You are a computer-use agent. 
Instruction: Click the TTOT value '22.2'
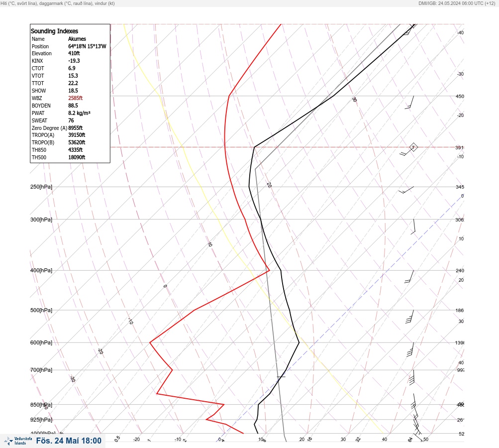pos(73,83)
